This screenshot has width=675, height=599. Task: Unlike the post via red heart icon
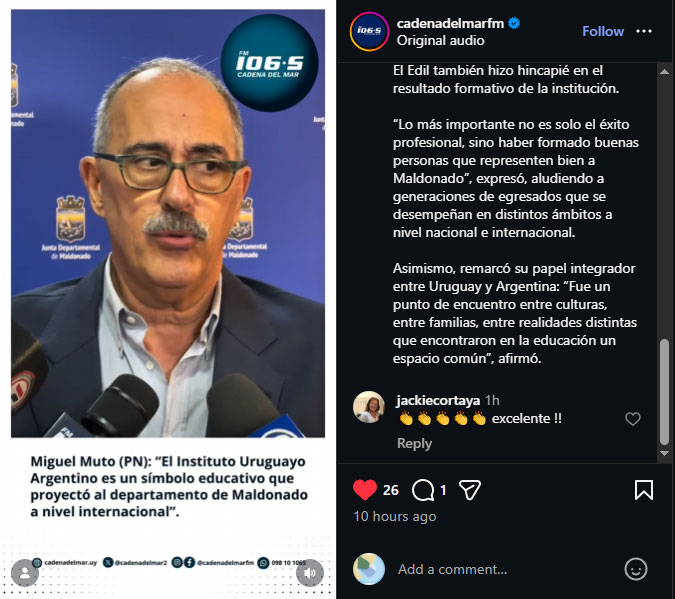365,490
